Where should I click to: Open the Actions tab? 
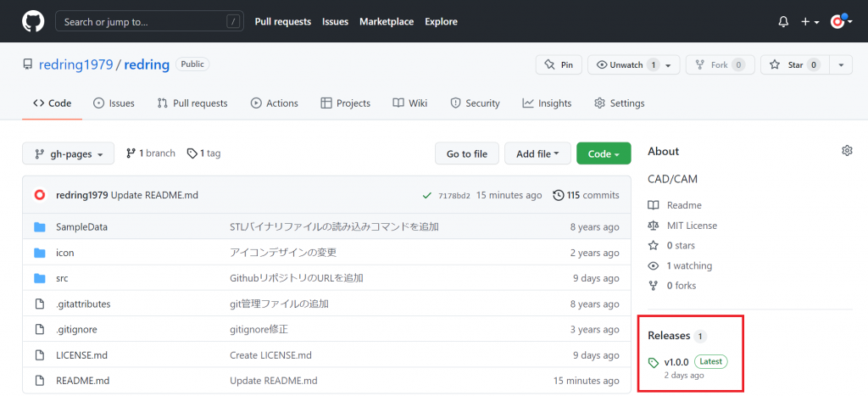pyautogui.click(x=275, y=103)
